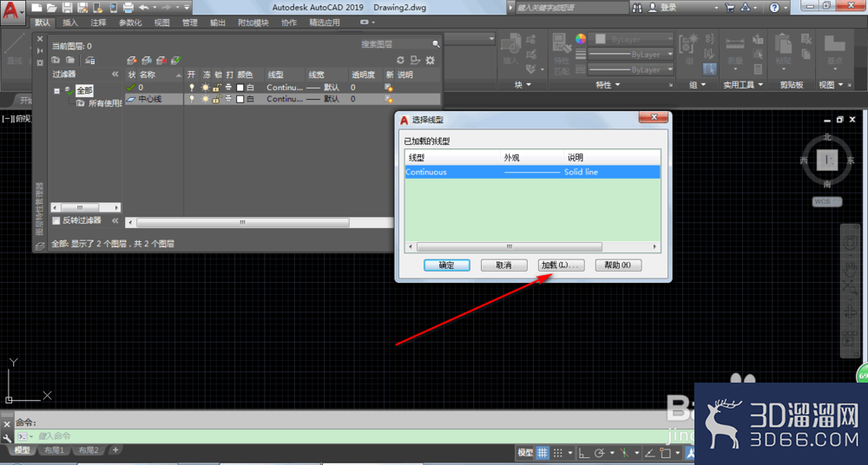The width and height of the screenshot is (868, 465).
Task: Click the 帮助(H) button in 选择线型 dialog
Action: [x=618, y=265]
